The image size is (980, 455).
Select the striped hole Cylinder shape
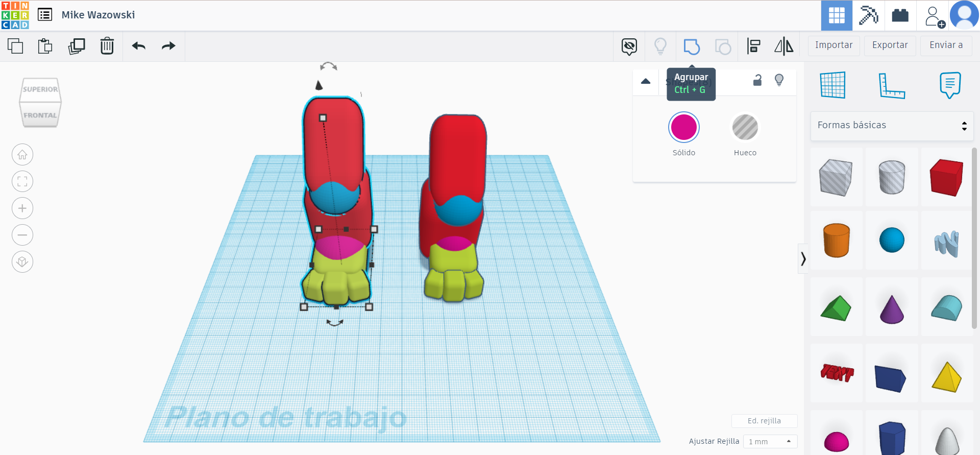[x=892, y=177]
